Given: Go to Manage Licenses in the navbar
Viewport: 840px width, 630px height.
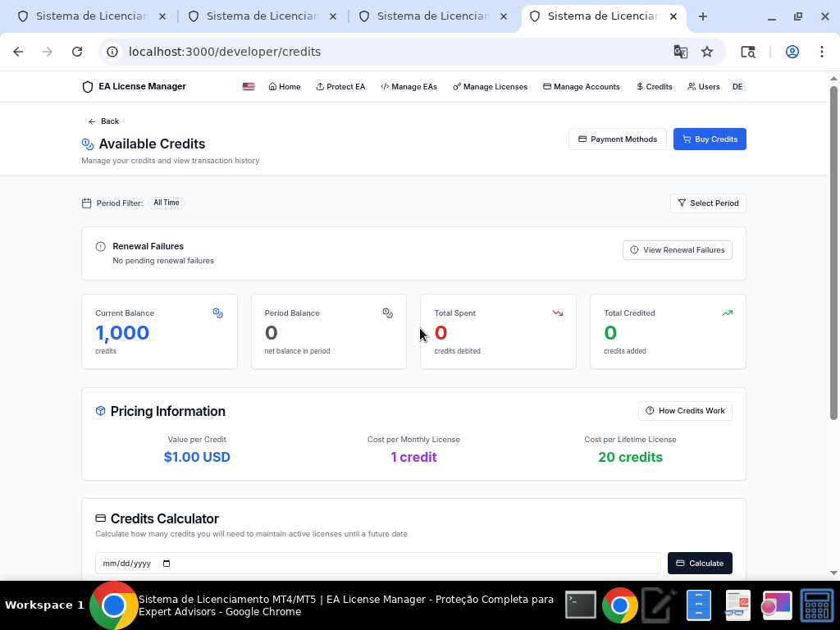Looking at the screenshot, I should (x=490, y=87).
